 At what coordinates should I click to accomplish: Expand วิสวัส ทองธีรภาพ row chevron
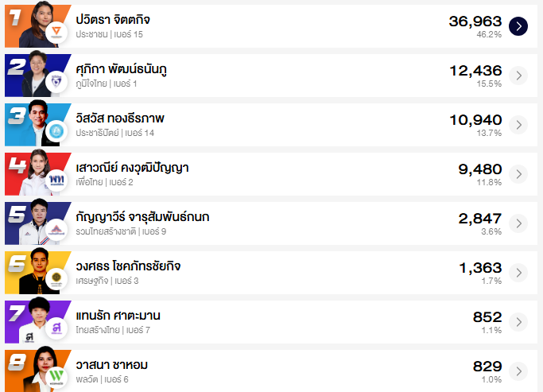(x=518, y=125)
